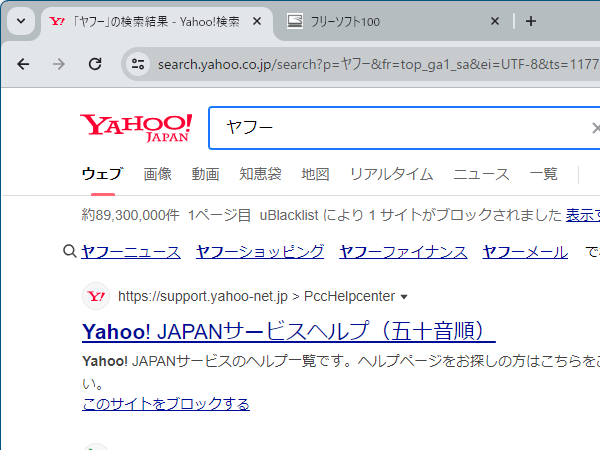Close the Yahoo!検索 tab

(257, 21)
